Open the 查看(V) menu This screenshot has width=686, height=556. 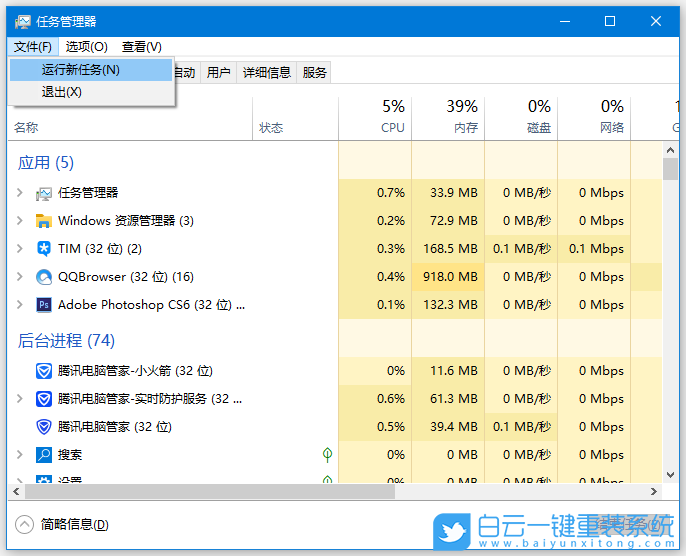142,47
